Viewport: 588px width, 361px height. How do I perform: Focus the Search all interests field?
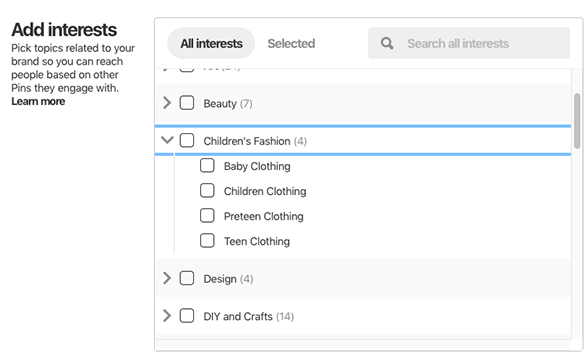(469, 43)
